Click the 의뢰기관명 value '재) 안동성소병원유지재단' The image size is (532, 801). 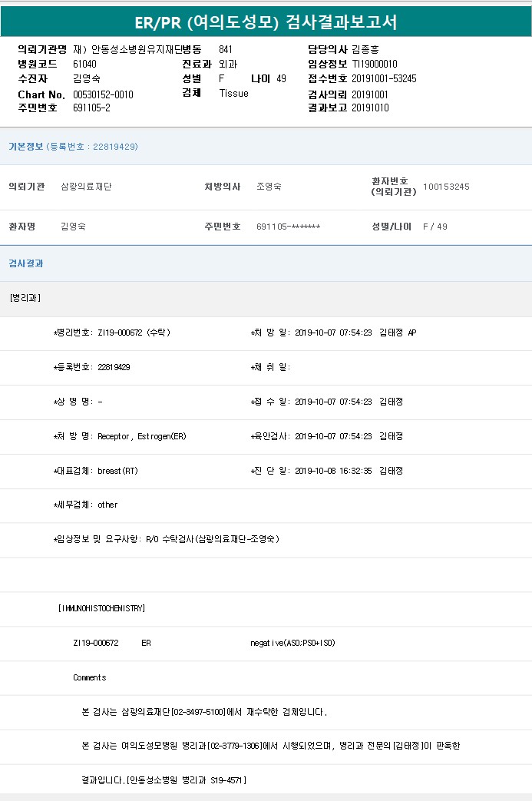127,50
